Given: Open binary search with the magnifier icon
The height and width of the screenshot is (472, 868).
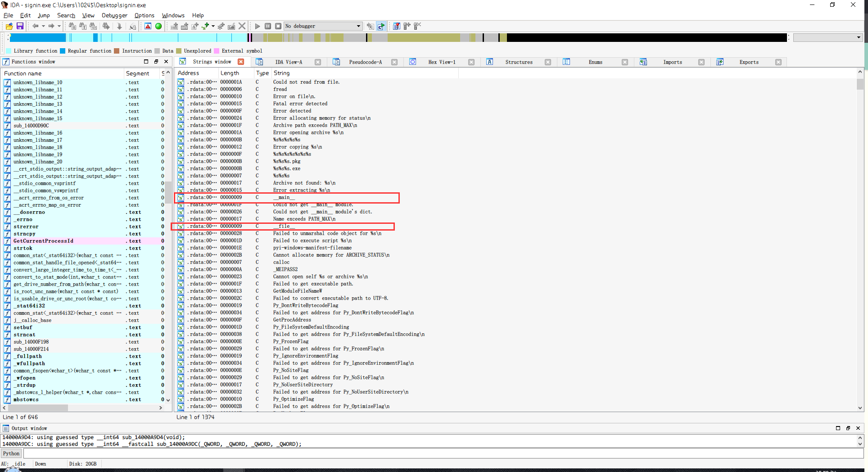Looking at the screenshot, I should pyautogui.click(x=93, y=26).
